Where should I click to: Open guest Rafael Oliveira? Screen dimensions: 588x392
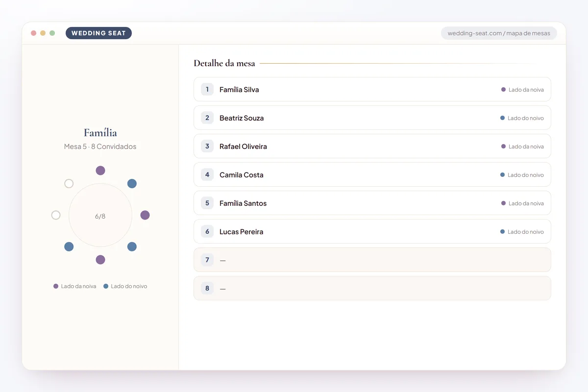pos(372,146)
